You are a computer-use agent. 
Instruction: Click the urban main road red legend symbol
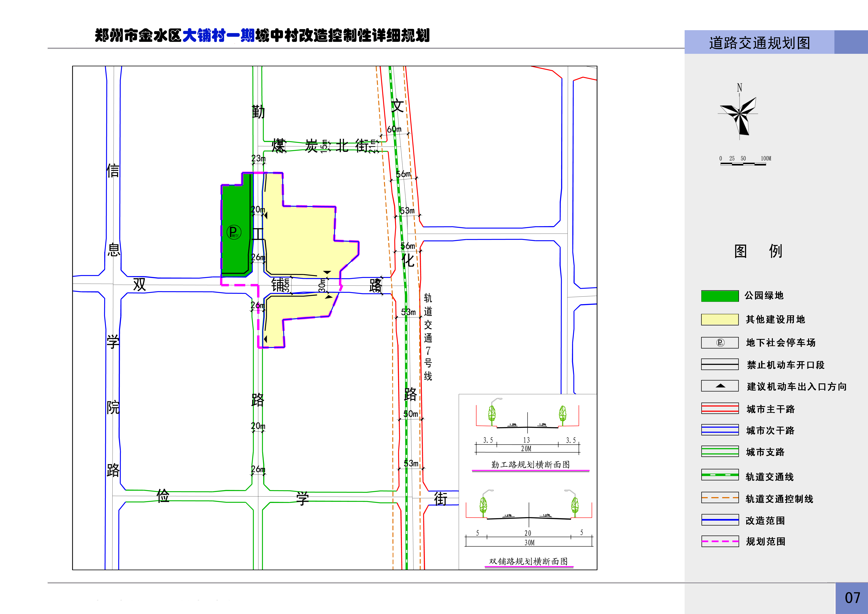point(720,408)
